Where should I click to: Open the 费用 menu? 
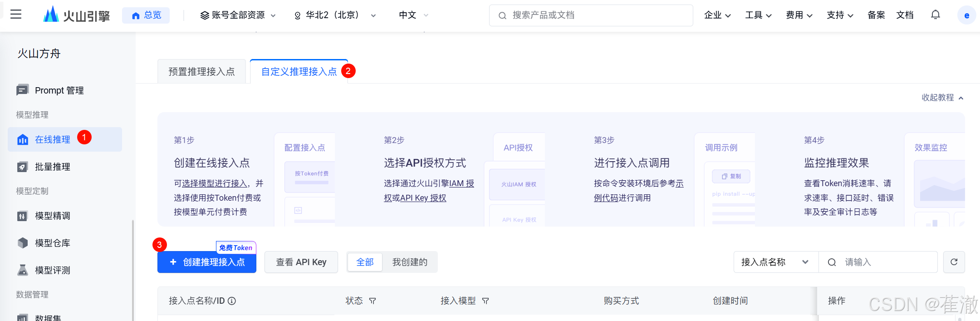pos(799,15)
